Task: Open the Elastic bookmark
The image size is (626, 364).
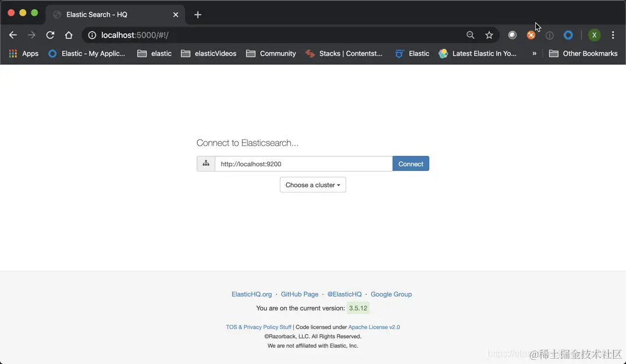Action: point(412,53)
